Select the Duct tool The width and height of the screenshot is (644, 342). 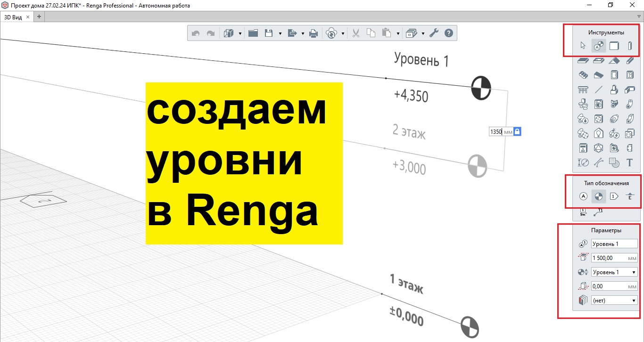click(629, 119)
